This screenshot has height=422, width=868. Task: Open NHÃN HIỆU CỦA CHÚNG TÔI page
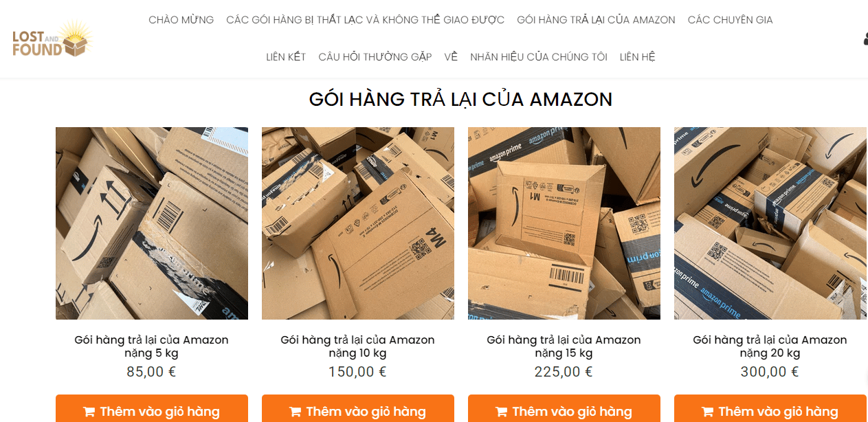tap(539, 57)
